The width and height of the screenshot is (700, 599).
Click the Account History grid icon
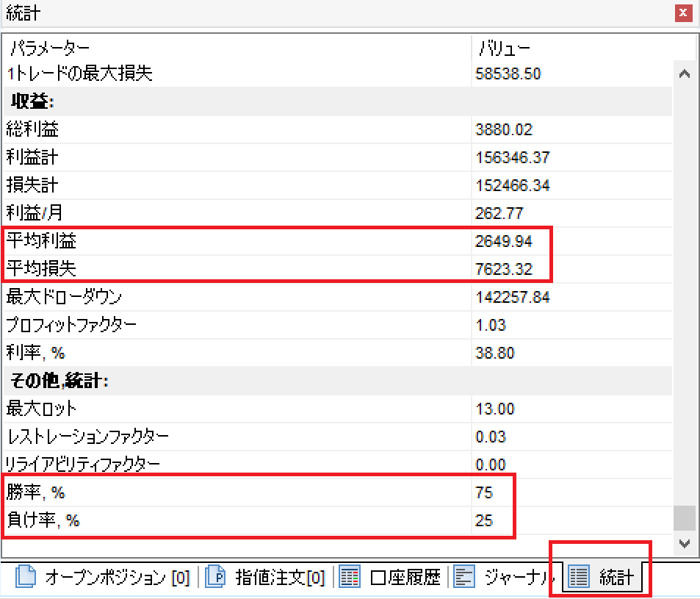350,578
